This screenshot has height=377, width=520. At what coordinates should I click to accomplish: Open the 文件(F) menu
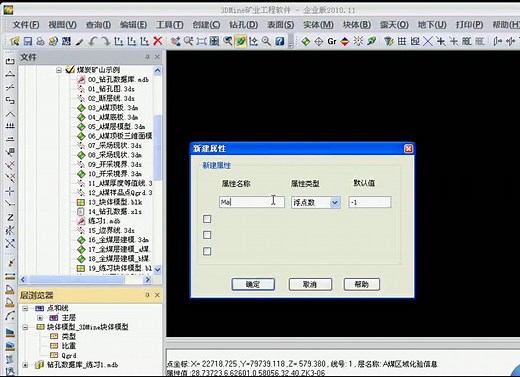click(x=26, y=25)
